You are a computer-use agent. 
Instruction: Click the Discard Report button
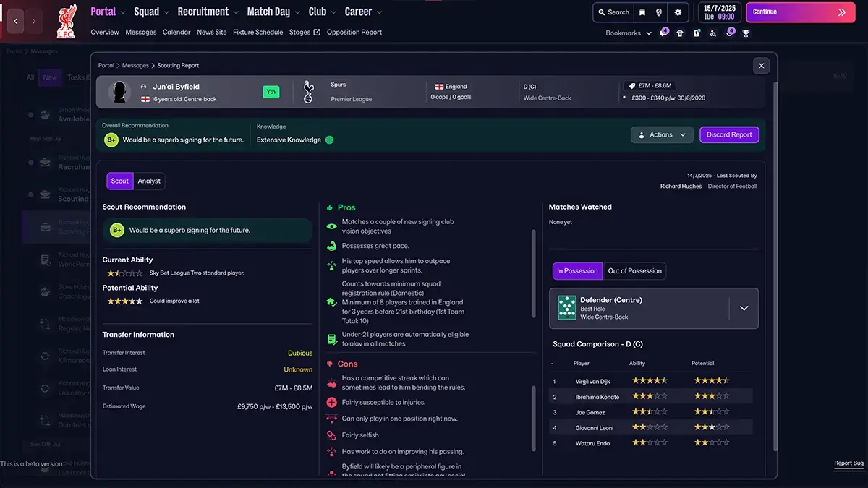pos(729,135)
